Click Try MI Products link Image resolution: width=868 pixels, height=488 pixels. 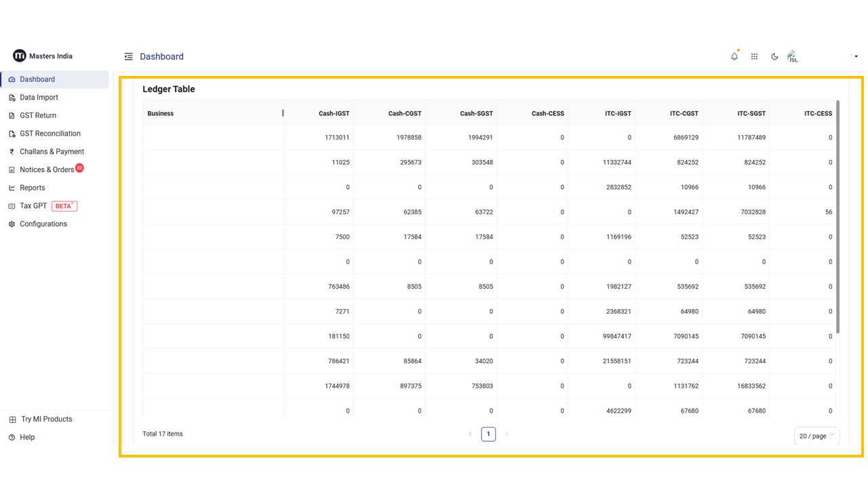(46, 420)
